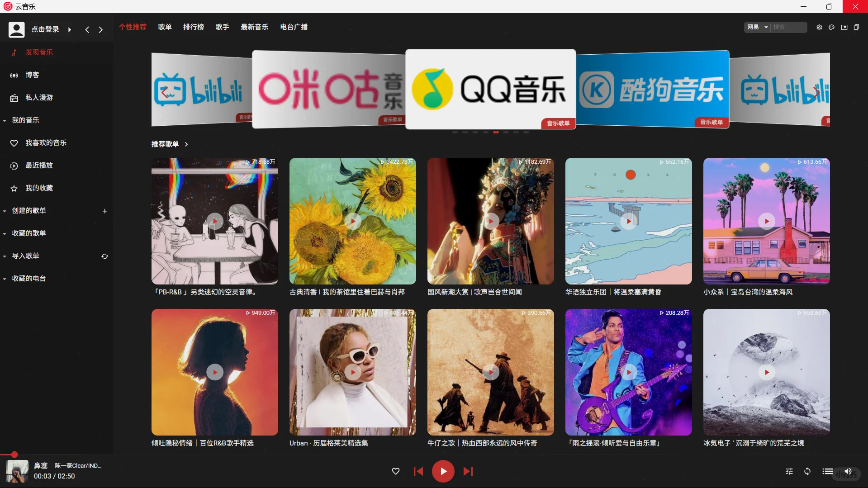The image size is (868, 488).
Task: Collapse the 创建的歌单 section
Action: (5, 211)
